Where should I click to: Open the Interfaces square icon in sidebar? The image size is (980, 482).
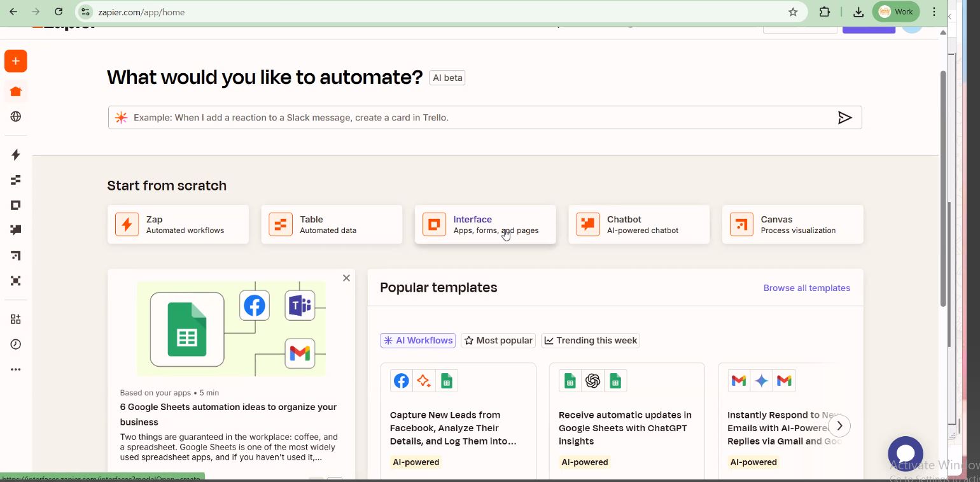coord(16,205)
